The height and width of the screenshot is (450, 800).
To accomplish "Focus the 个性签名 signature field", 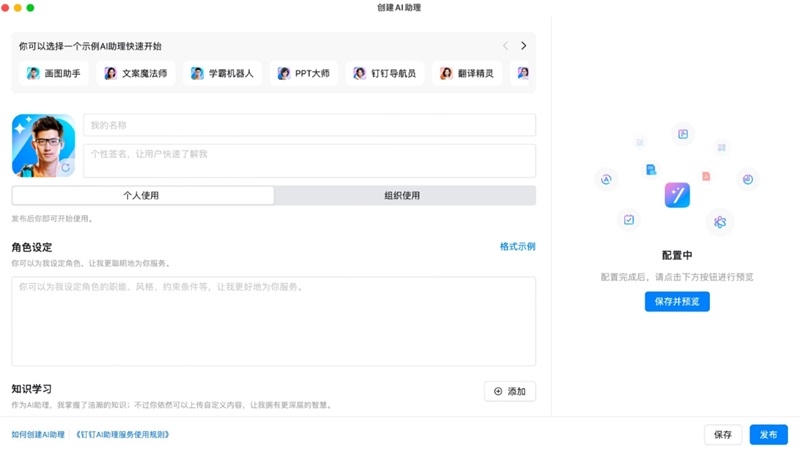I will (309, 161).
